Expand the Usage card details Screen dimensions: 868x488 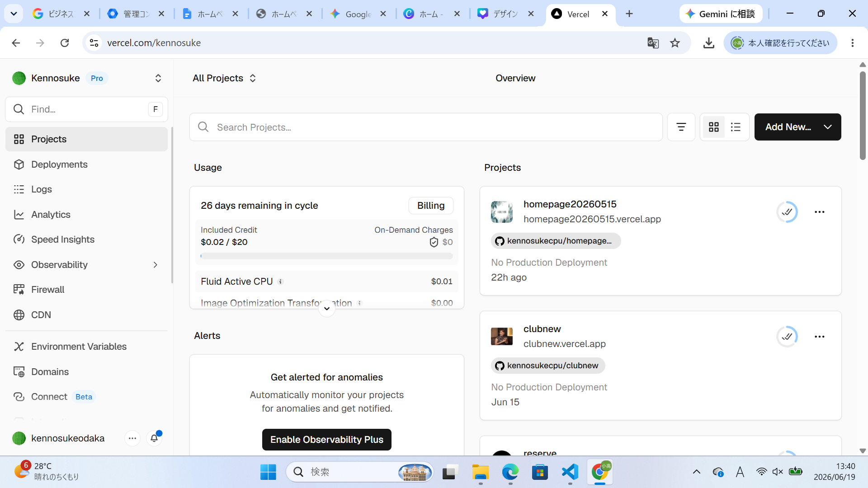coord(327,309)
